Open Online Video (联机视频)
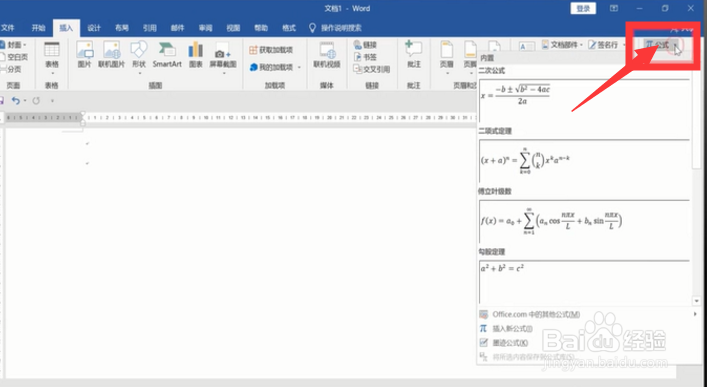The width and height of the screenshot is (707, 387). [327, 55]
